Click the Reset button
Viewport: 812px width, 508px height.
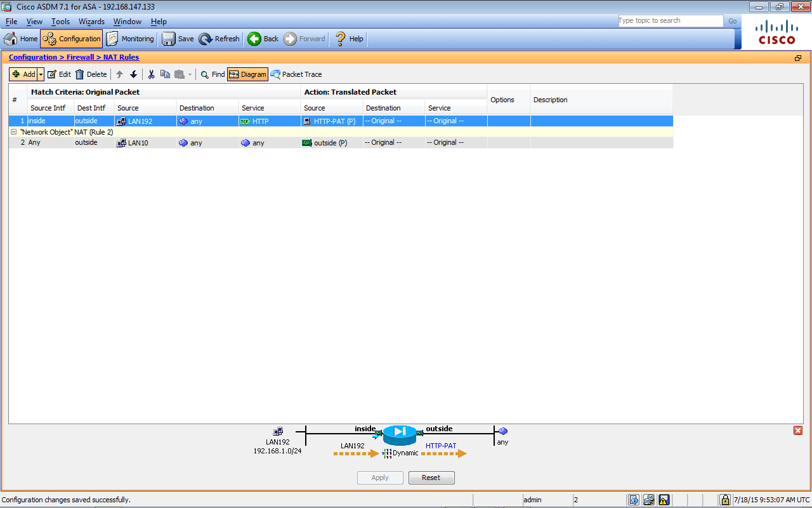[431, 478]
